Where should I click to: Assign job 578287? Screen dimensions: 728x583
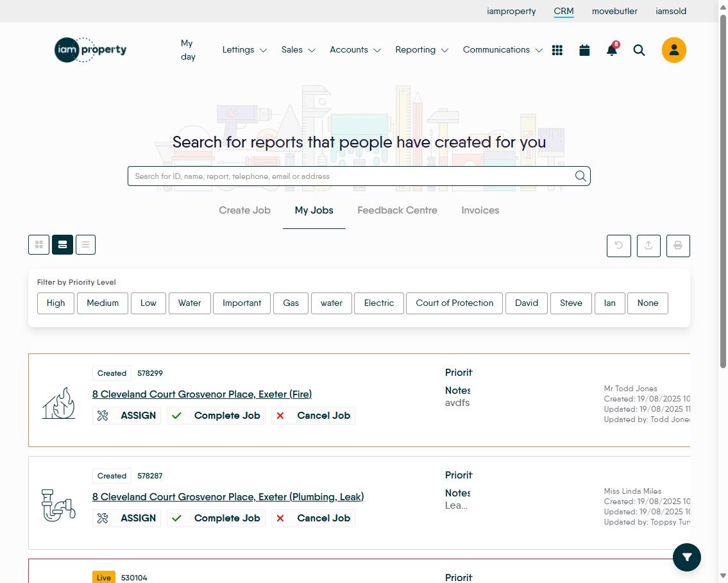[127, 518]
